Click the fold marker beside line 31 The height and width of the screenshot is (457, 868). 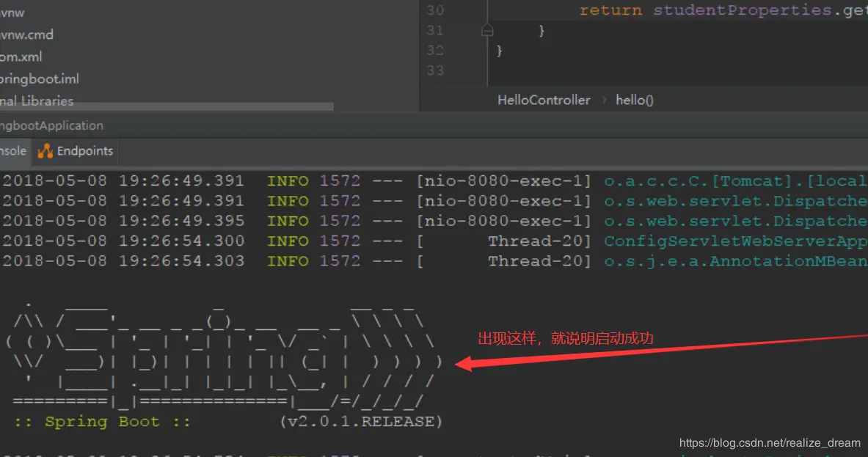click(487, 30)
